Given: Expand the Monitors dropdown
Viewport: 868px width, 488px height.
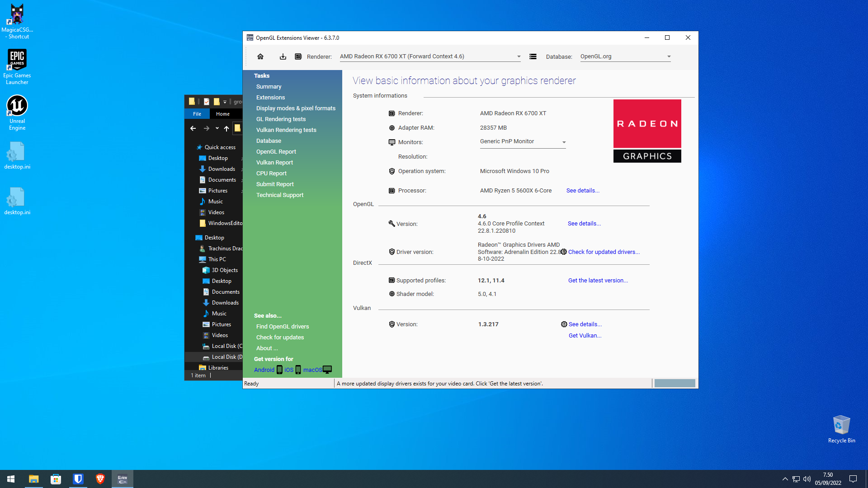Looking at the screenshot, I should 564,142.
